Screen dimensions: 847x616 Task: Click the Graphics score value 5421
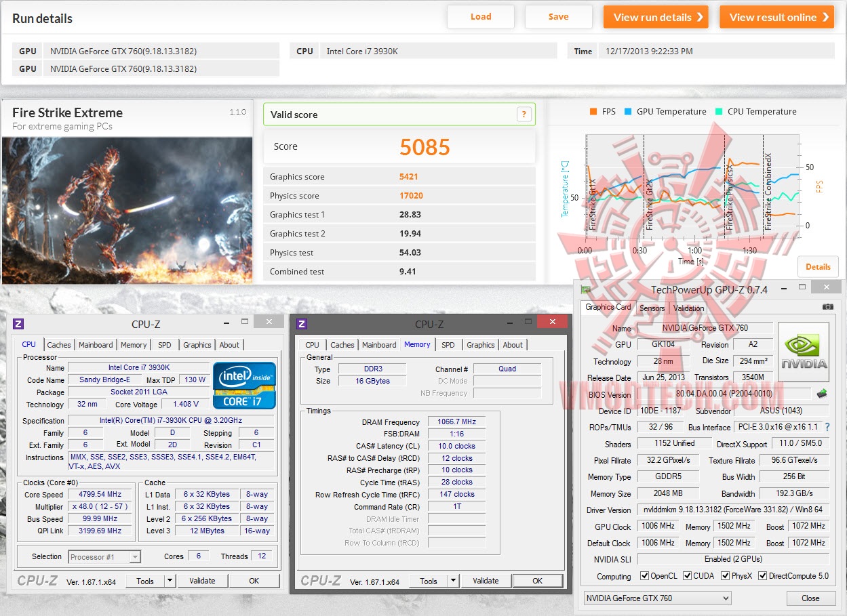(409, 177)
